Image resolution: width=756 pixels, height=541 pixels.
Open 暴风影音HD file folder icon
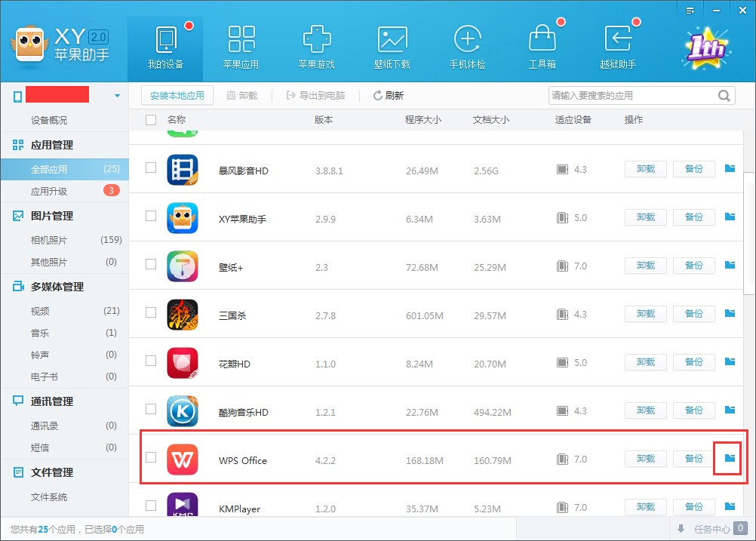tap(730, 168)
